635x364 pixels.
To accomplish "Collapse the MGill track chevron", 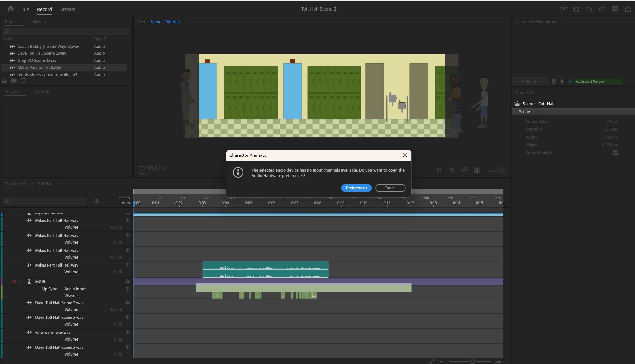I will [x=21, y=281].
